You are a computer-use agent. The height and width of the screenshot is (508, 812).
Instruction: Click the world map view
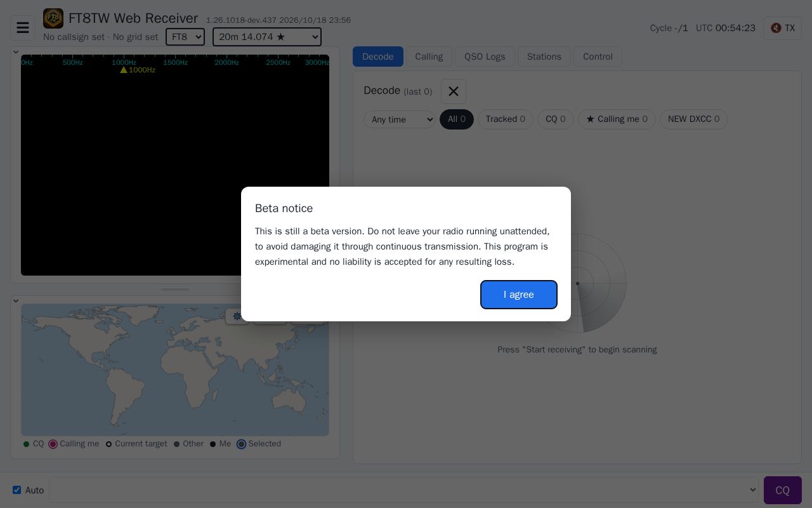(175, 370)
